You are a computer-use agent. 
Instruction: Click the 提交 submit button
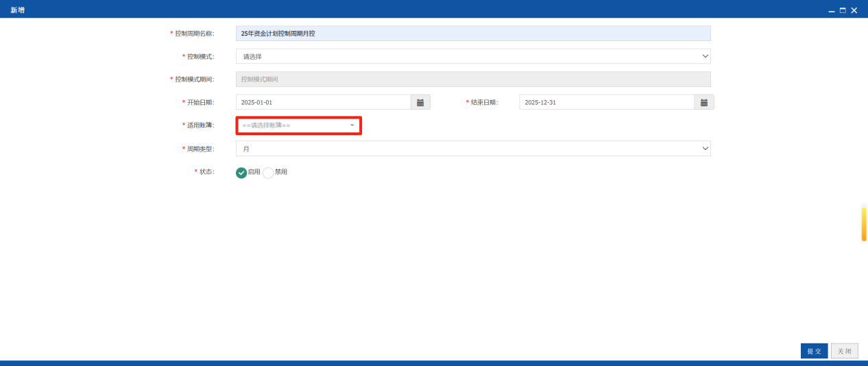(x=814, y=351)
